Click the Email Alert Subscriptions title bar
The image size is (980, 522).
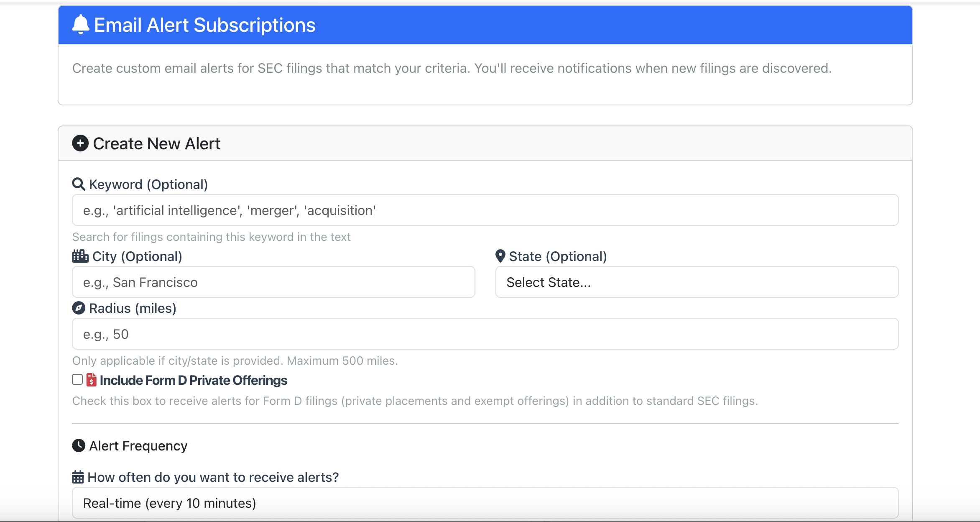(x=485, y=25)
